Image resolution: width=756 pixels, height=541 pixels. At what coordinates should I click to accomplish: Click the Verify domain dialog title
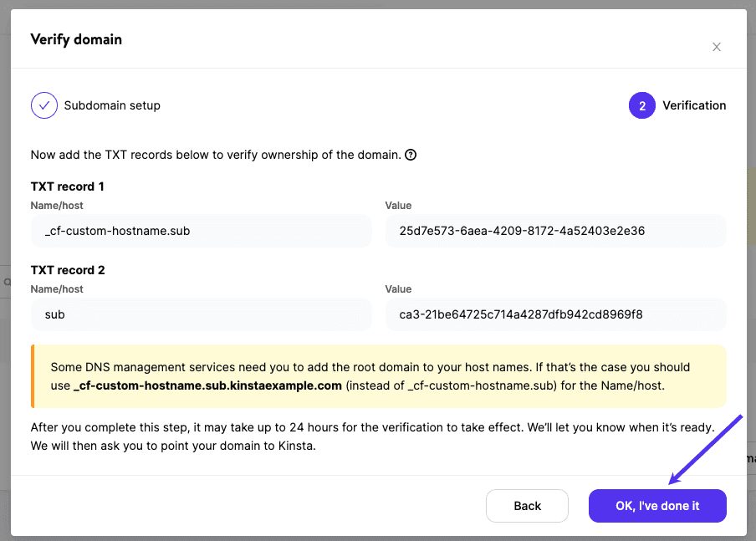point(76,39)
